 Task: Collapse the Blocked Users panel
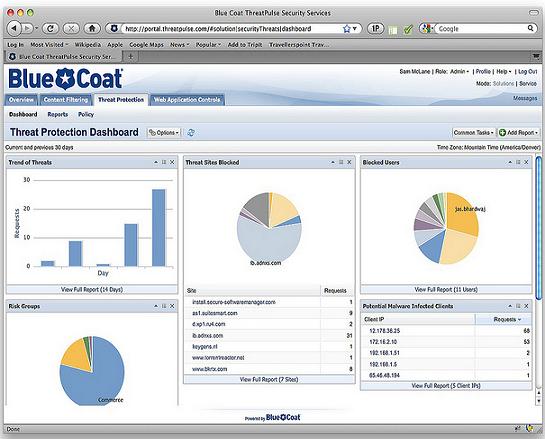[510, 162]
